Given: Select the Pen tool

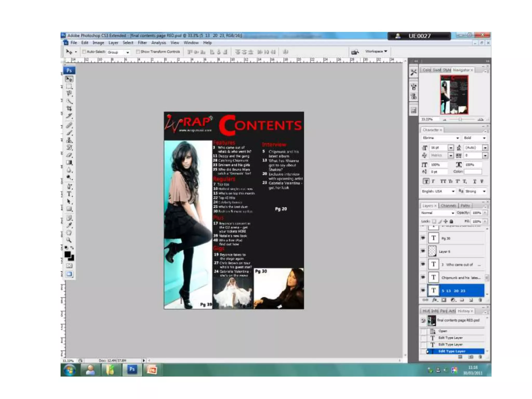Looking at the screenshot, I should tap(69, 187).
